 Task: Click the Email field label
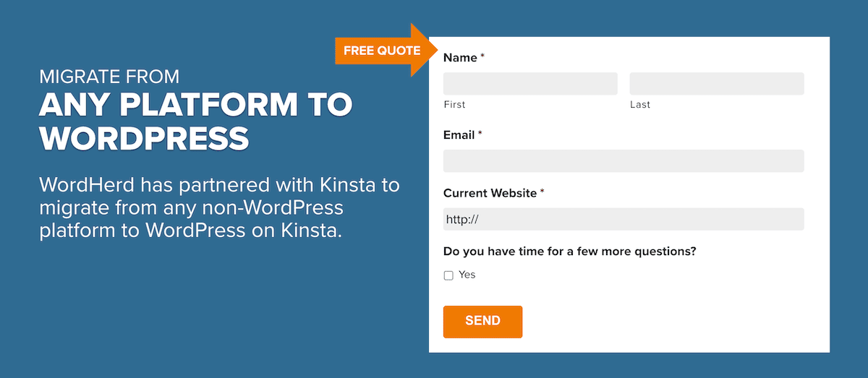459,135
